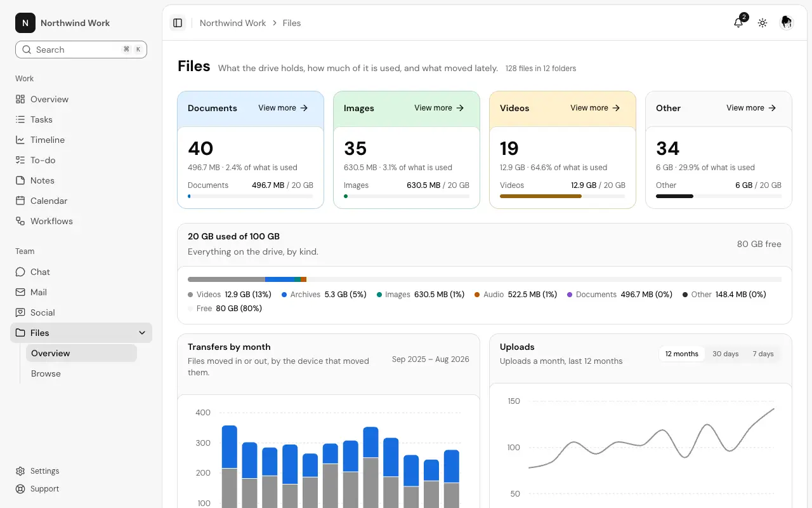812x508 pixels.
Task: Show uploads for 7 days
Action: pos(763,354)
